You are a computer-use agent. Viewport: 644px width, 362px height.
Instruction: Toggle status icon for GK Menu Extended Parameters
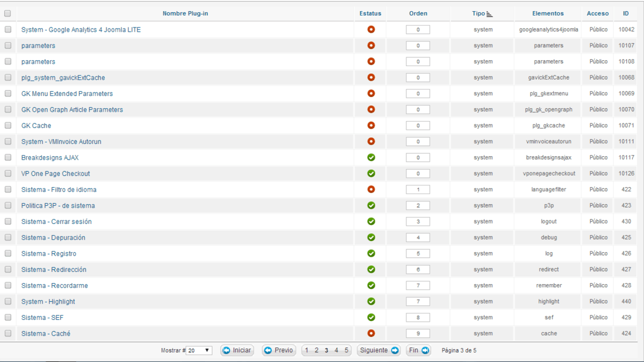[x=371, y=94]
